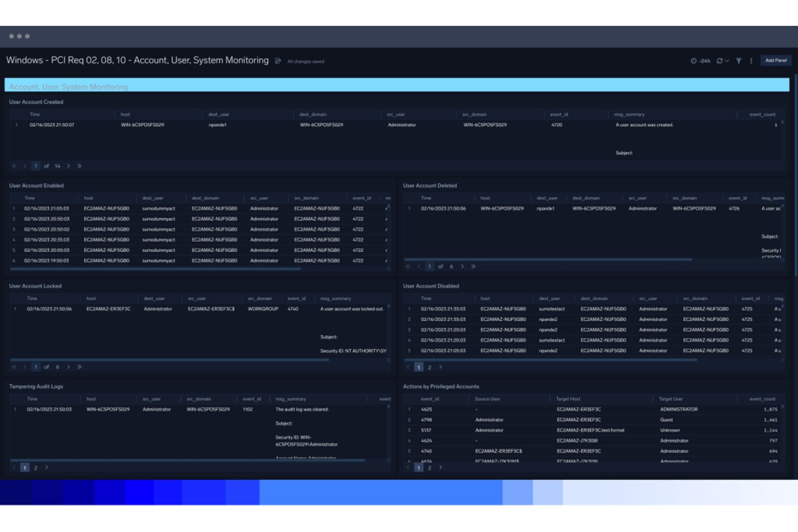The height and width of the screenshot is (532, 798).
Task: Click the horizontal scrollbar in User Account Disabled
Action: [551, 360]
